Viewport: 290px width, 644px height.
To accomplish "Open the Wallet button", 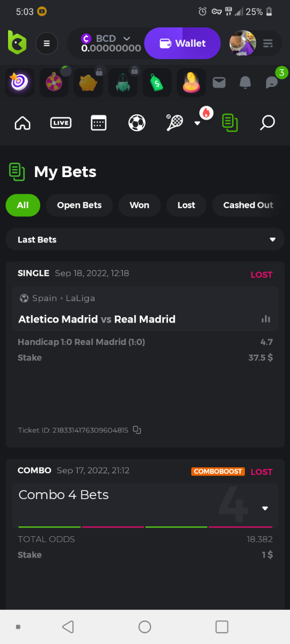I will pos(183,43).
